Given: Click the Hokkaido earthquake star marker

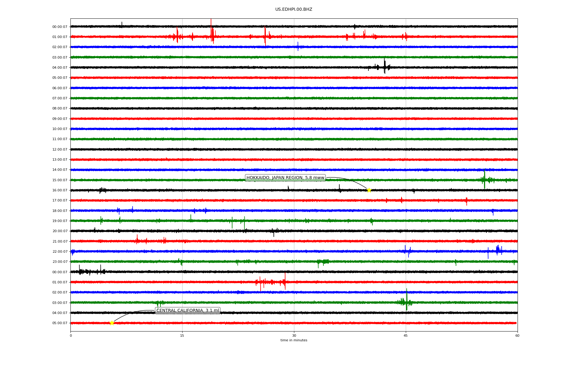Looking at the screenshot, I should [369, 190].
